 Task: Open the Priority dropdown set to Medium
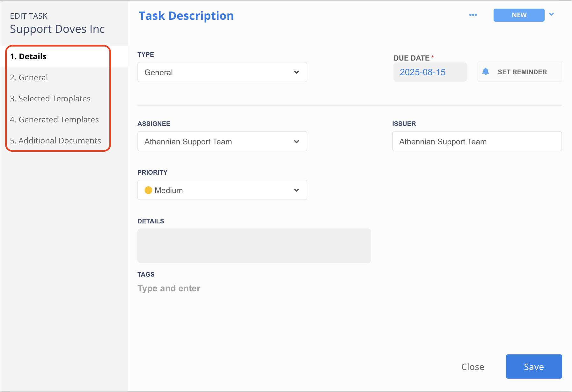pos(222,190)
